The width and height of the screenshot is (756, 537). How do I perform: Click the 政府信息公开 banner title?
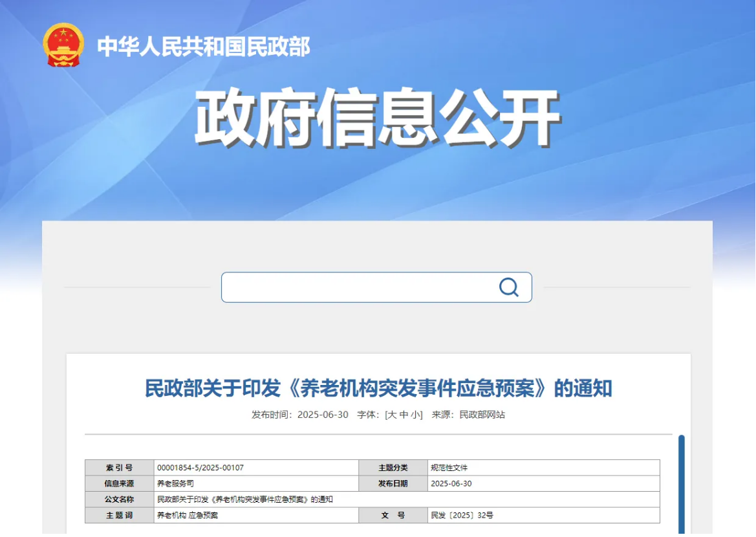[x=377, y=119]
